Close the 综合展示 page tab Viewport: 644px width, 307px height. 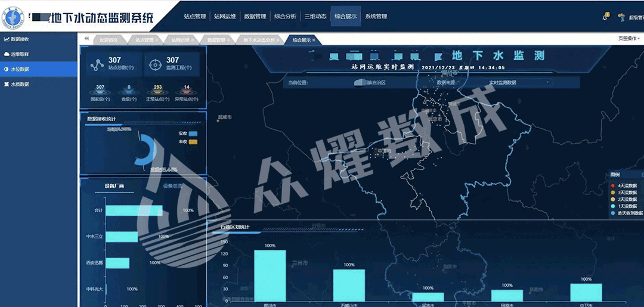click(314, 40)
